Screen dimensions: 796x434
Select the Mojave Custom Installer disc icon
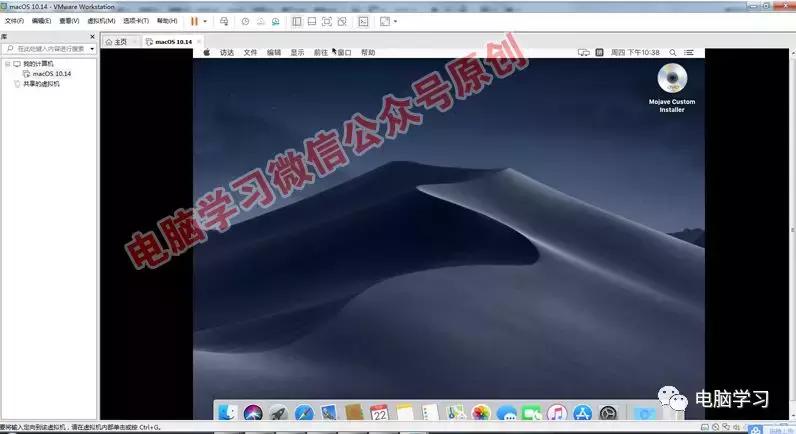pos(672,78)
